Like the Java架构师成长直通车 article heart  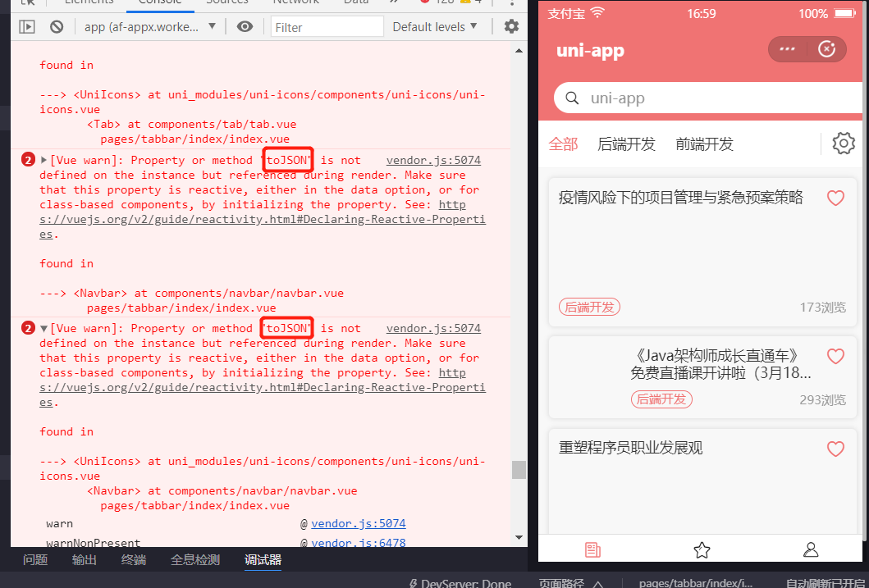(x=835, y=356)
